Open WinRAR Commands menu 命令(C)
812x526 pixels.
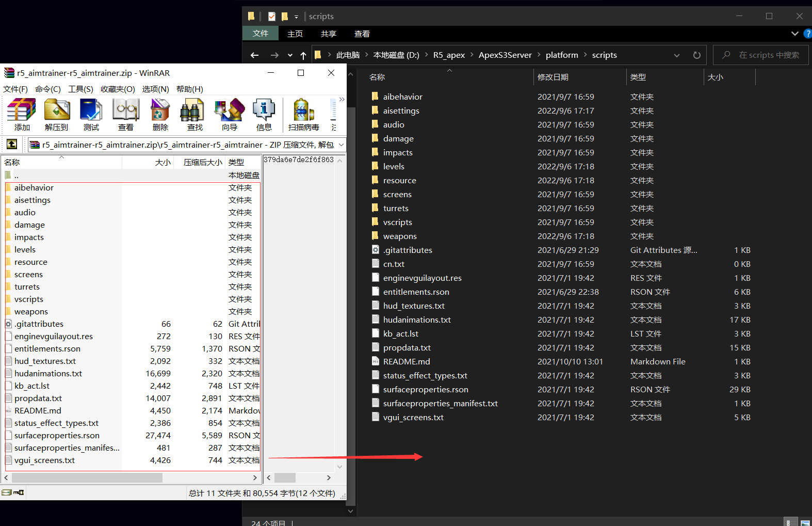(x=48, y=89)
